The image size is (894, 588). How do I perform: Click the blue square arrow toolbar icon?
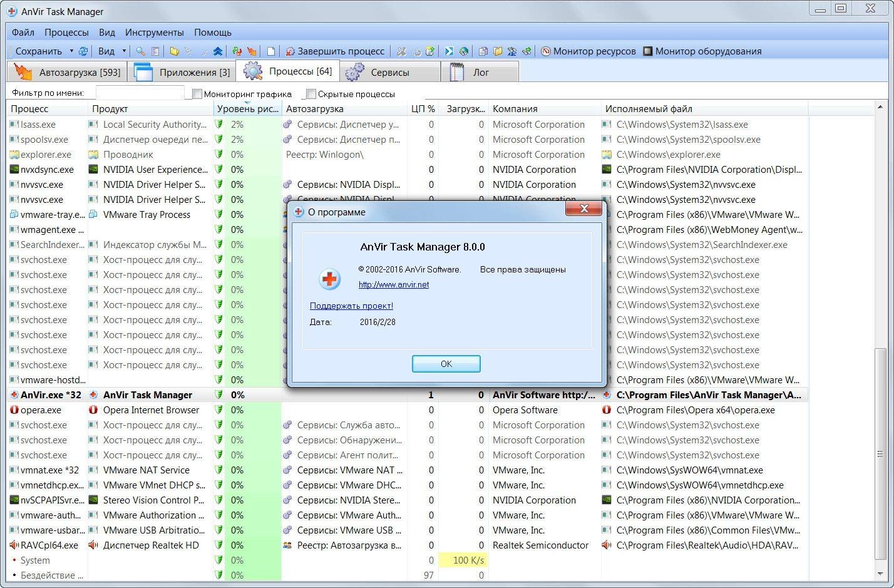click(x=449, y=51)
